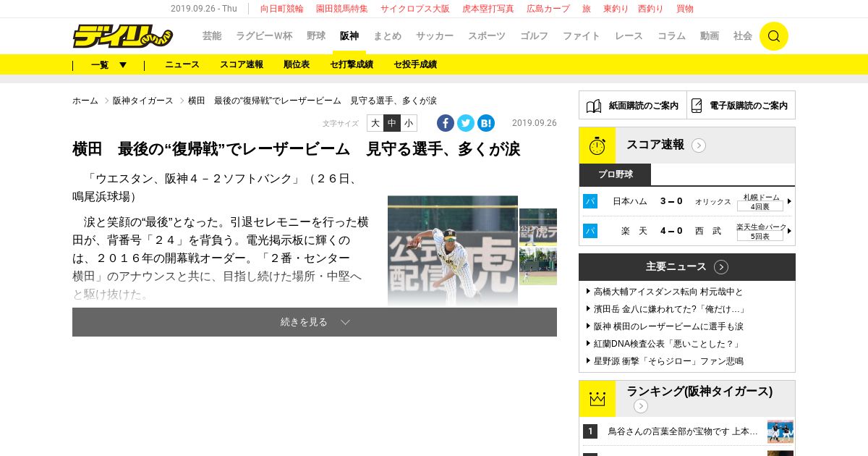Viewport: 868px width, 456px height.
Task: Click the Daily Sports logo
Action: (x=122, y=36)
